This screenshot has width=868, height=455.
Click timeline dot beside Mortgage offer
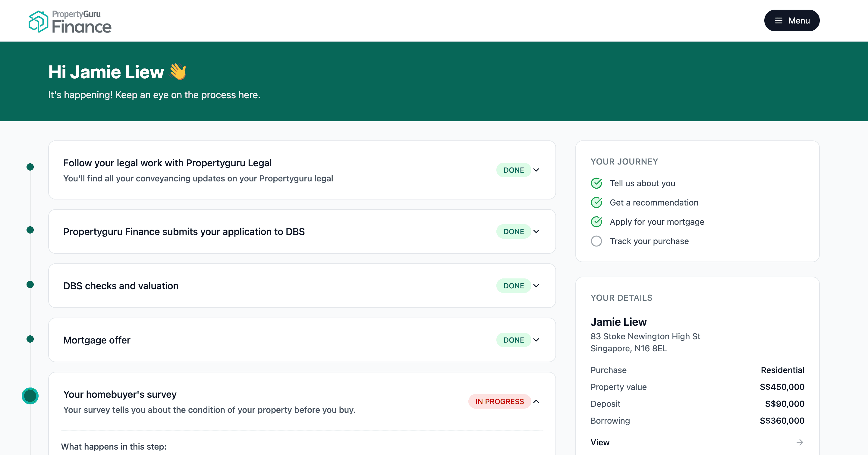30,339
